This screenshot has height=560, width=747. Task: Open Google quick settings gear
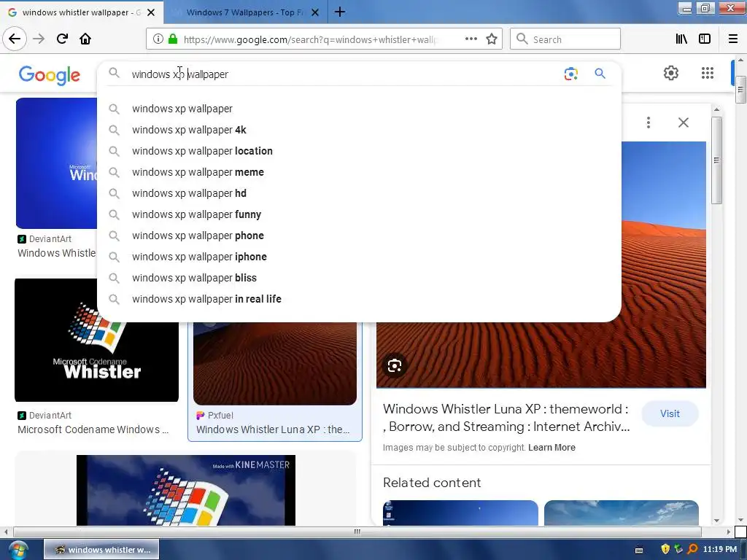(x=671, y=73)
